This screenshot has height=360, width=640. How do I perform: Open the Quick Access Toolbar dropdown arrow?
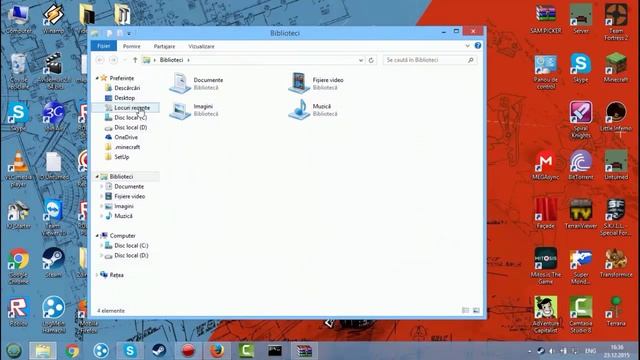(x=129, y=33)
